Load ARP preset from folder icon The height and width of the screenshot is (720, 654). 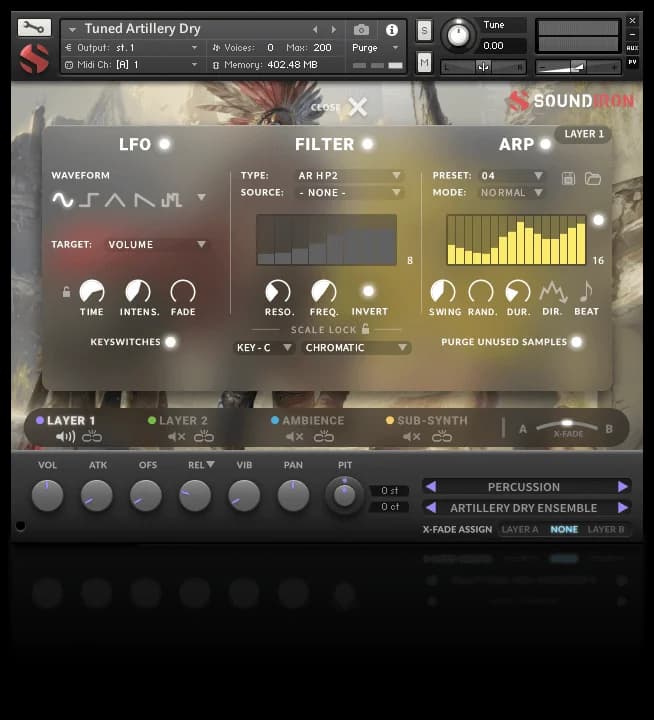pos(592,179)
